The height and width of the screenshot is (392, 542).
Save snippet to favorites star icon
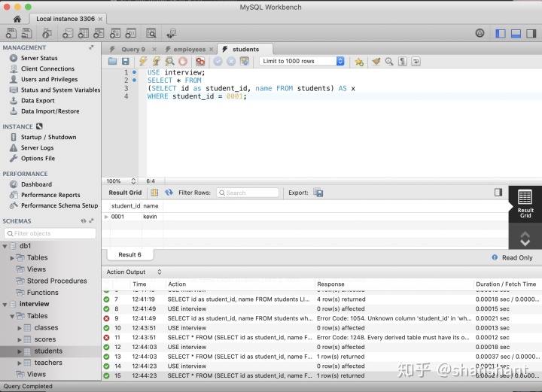pos(359,62)
